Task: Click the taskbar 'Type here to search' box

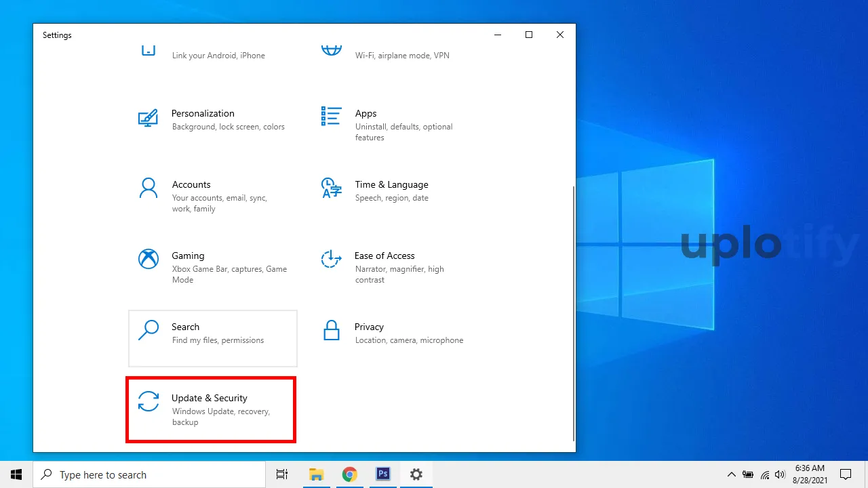Action: click(149, 474)
